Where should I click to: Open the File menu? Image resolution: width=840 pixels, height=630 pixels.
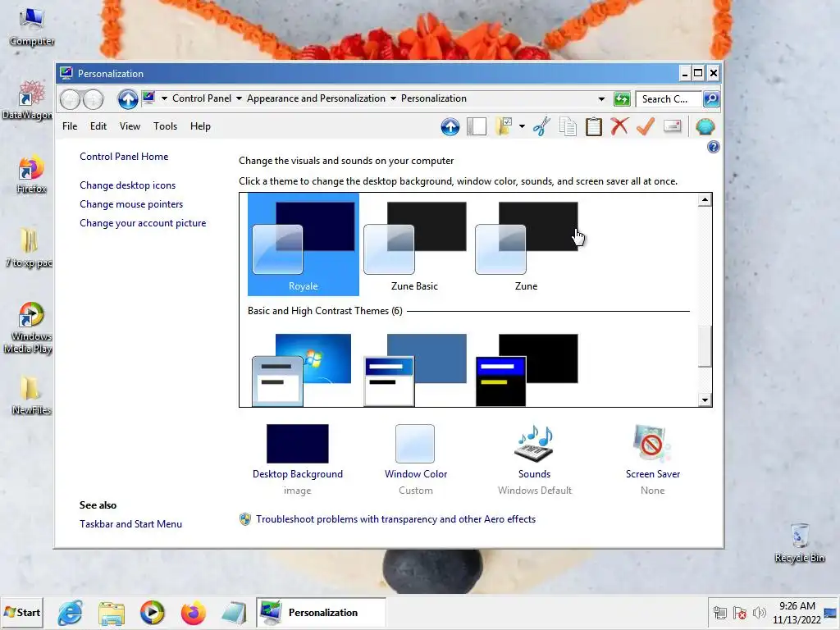click(70, 126)
